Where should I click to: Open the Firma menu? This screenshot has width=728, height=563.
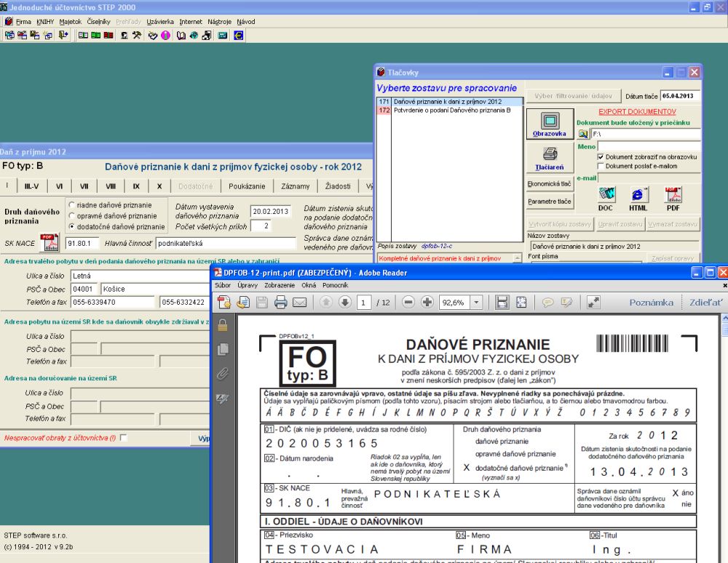(23, 22)
